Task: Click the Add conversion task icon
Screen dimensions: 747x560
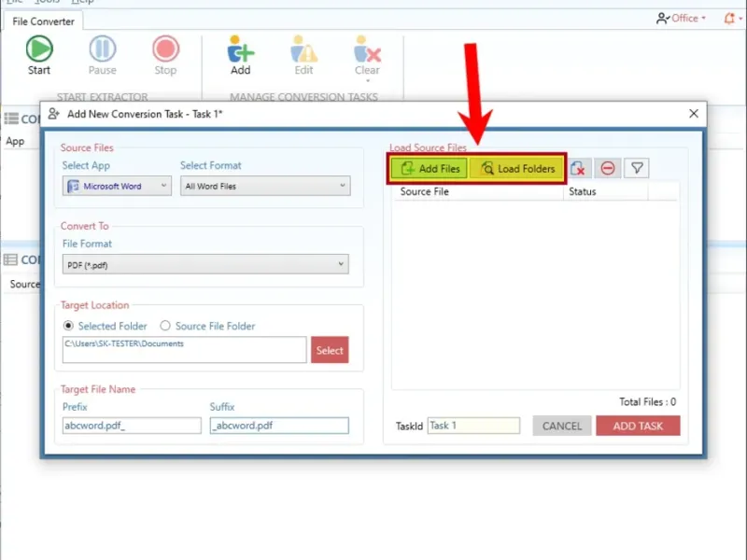Action: point(241,49)
